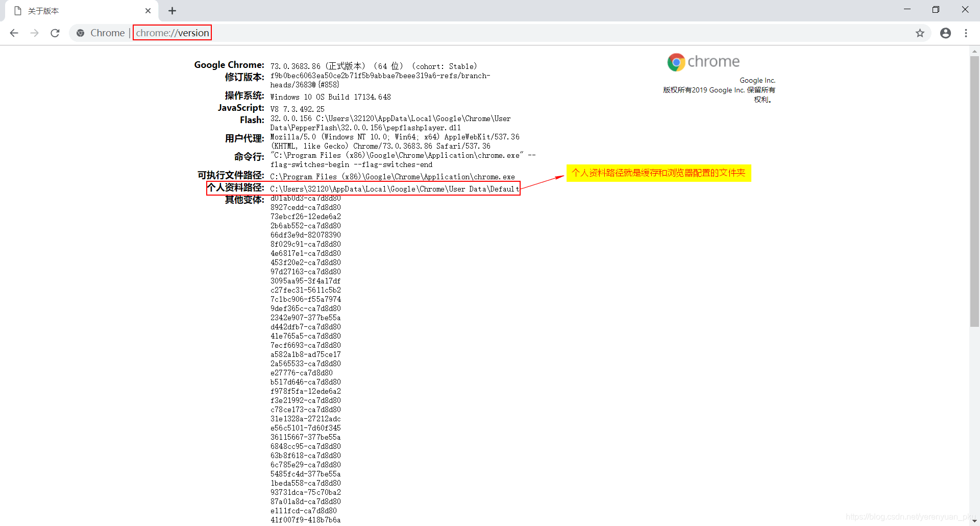Screen dimensions: 980x526
Task: Reload the chrome://version page
Action: (x=55, y=33)
